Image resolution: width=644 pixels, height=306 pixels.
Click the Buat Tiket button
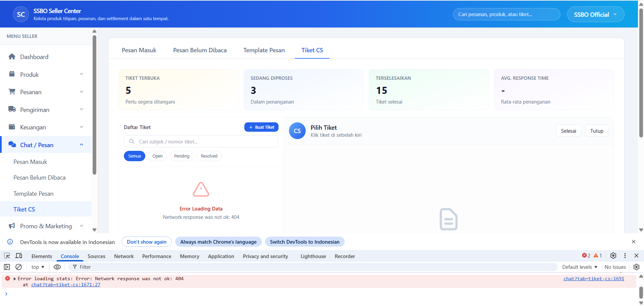pyautogui.click(x=261, y=127)
